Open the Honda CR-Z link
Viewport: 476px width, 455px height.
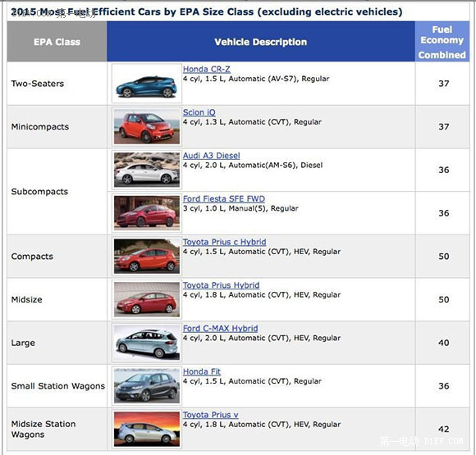point(207,69)
